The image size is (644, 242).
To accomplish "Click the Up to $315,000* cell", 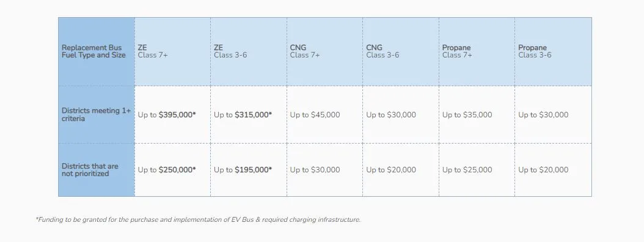I will point(243,115).
